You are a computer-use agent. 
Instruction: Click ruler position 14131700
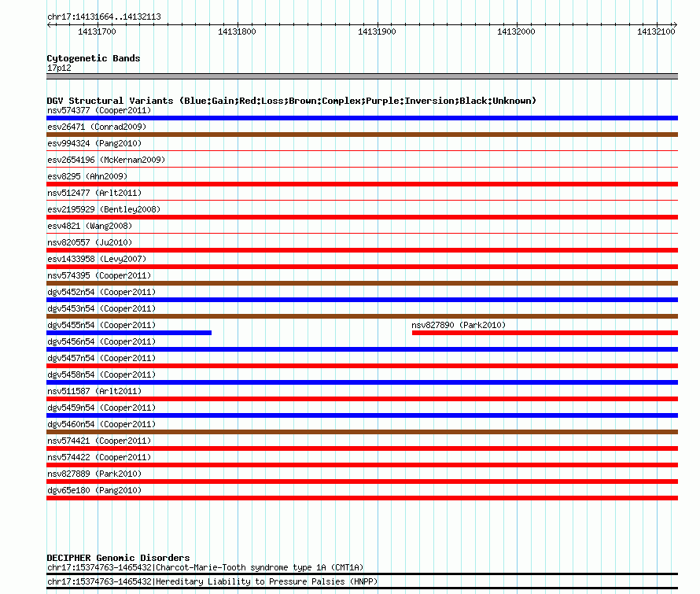[97, 31]
